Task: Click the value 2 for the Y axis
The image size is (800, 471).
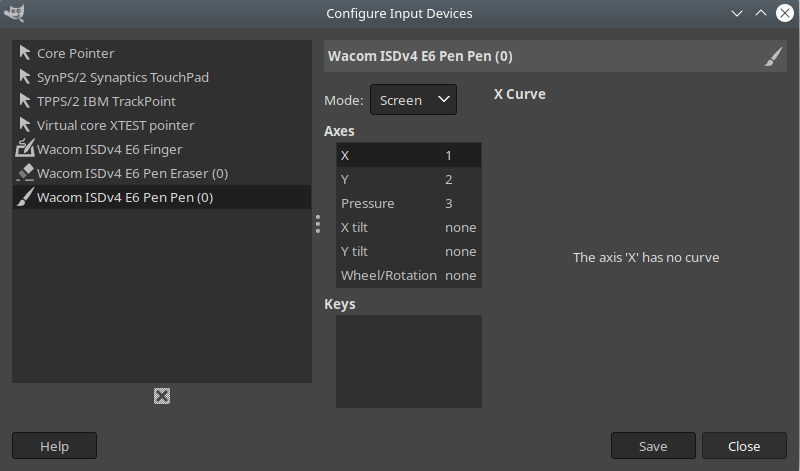Action: pyautogui.click(x=448, y=179)
